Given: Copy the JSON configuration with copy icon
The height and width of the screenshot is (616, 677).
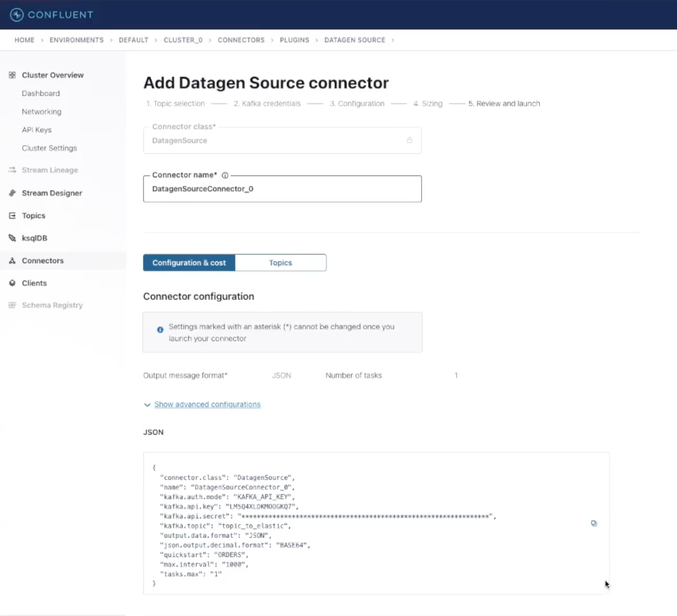Looking at the screenshot, I should (x=594, y=523).
